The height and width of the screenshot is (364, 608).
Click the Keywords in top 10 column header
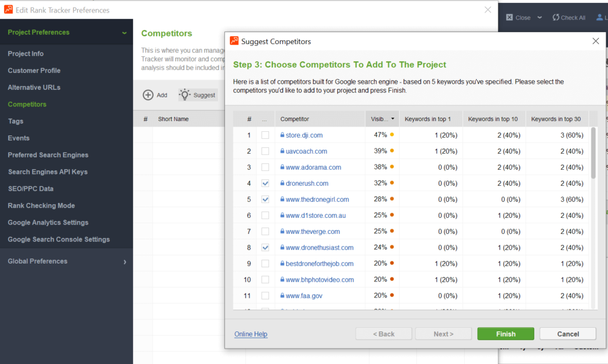pyautogui.click(x=493, y=119)
